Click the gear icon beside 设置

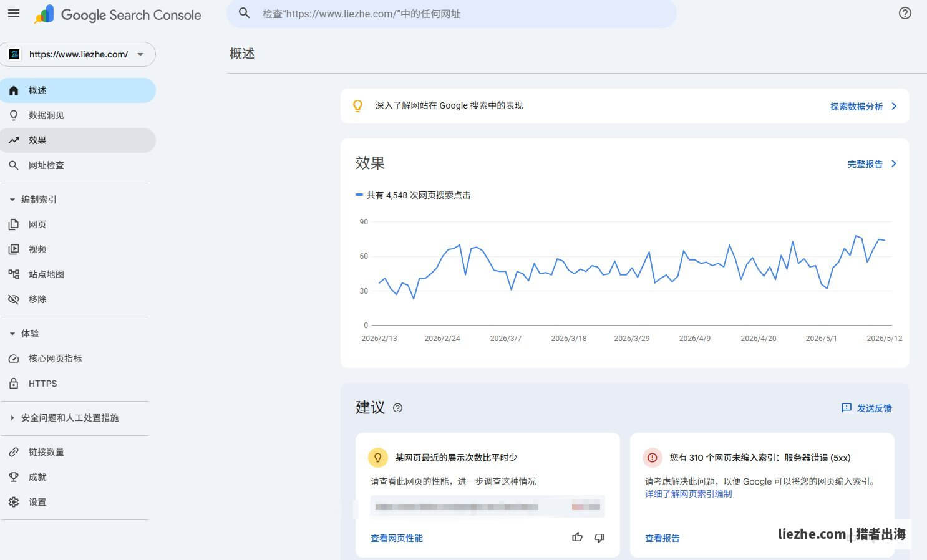pos(14,502)
